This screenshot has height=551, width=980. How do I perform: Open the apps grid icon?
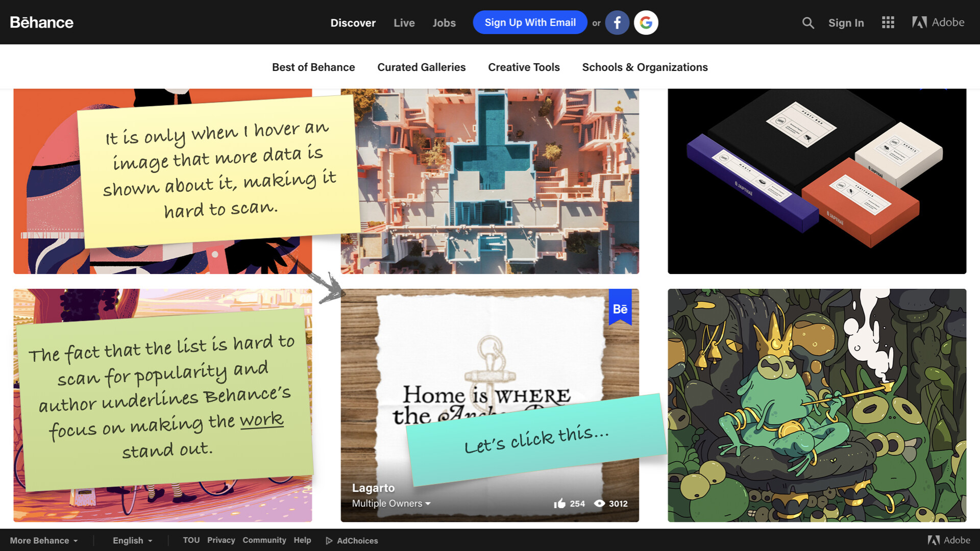click(x=888, y=22)
